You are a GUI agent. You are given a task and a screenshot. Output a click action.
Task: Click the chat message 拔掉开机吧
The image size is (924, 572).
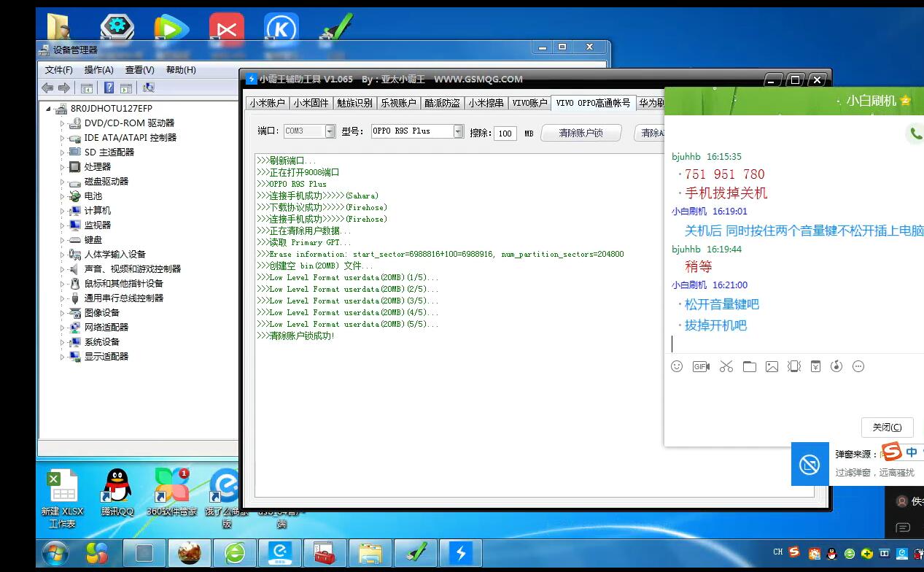716,325
